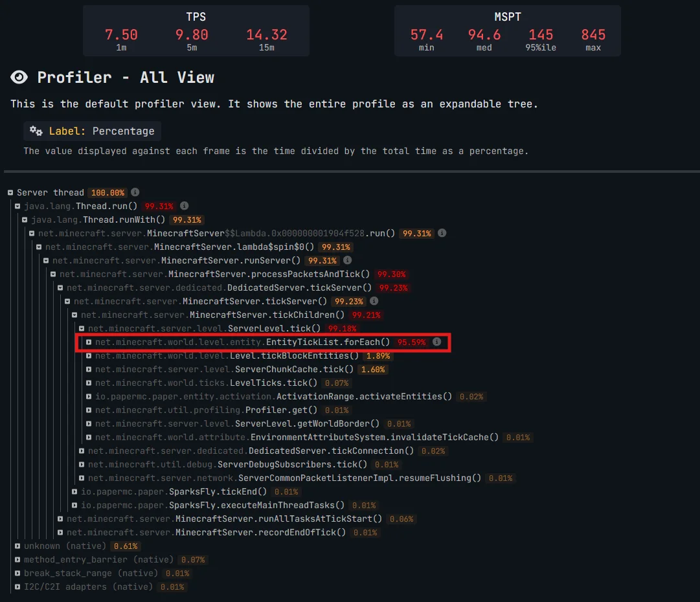The image size is (700, 602).
Task: Collapse ServerLevel.tick() node
Action: click(82, 329)
